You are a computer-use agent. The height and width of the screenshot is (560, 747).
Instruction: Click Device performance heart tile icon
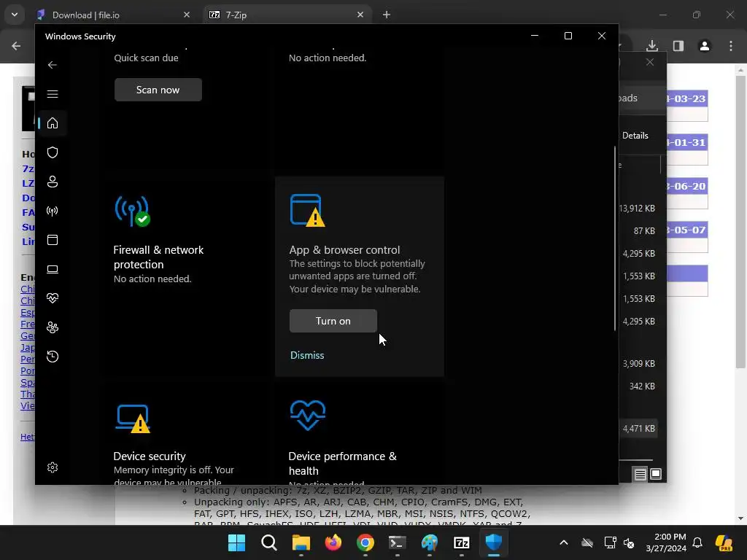[308, 415]
